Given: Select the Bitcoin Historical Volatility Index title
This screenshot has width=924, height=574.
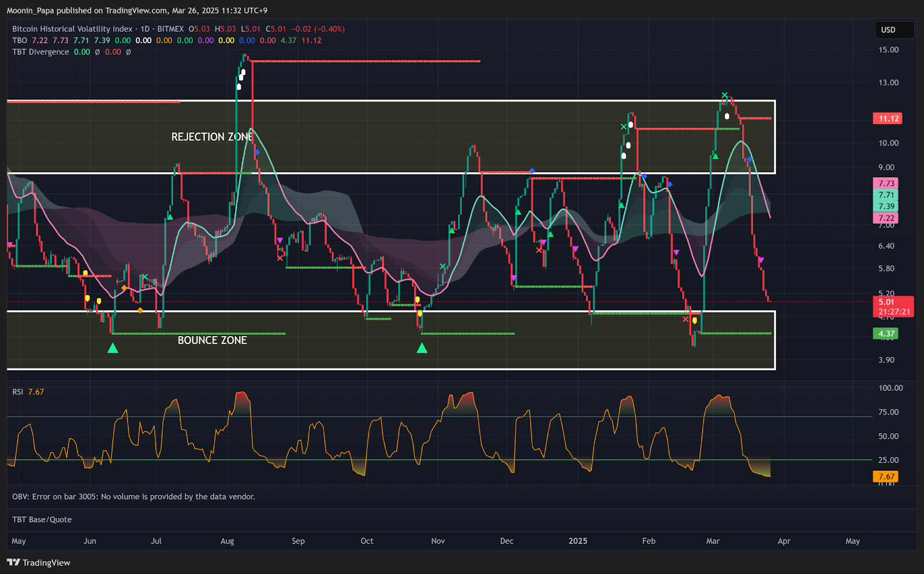Looking at the screenshot, I should tap(72, 29).
